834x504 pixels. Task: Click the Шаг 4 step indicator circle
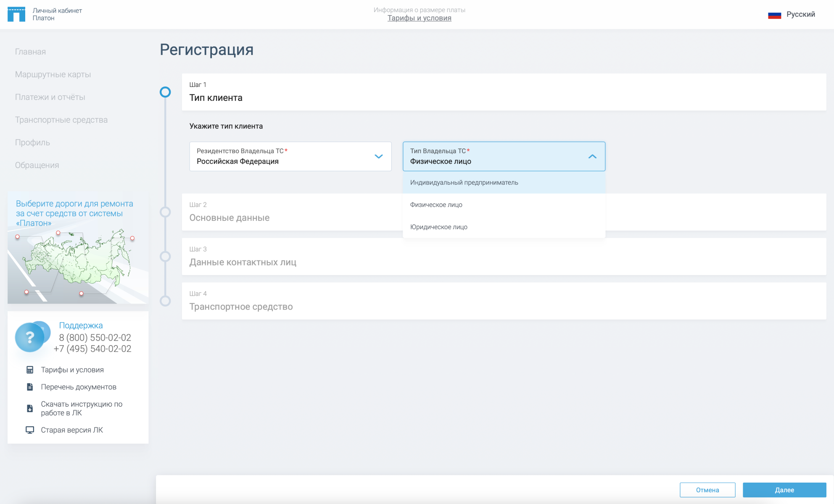pos(165,301)
